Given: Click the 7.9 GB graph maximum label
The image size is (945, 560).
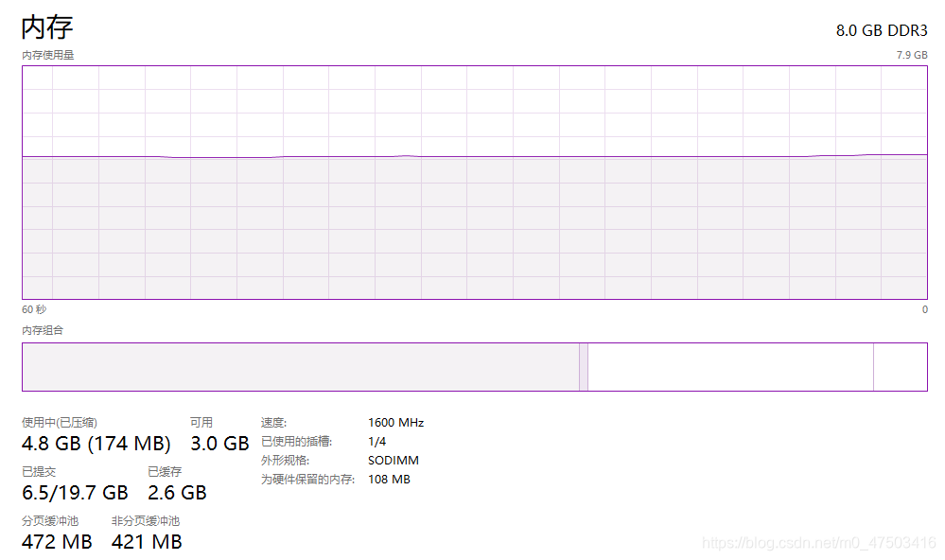Looking at the screenshot, I should (911, 55).
